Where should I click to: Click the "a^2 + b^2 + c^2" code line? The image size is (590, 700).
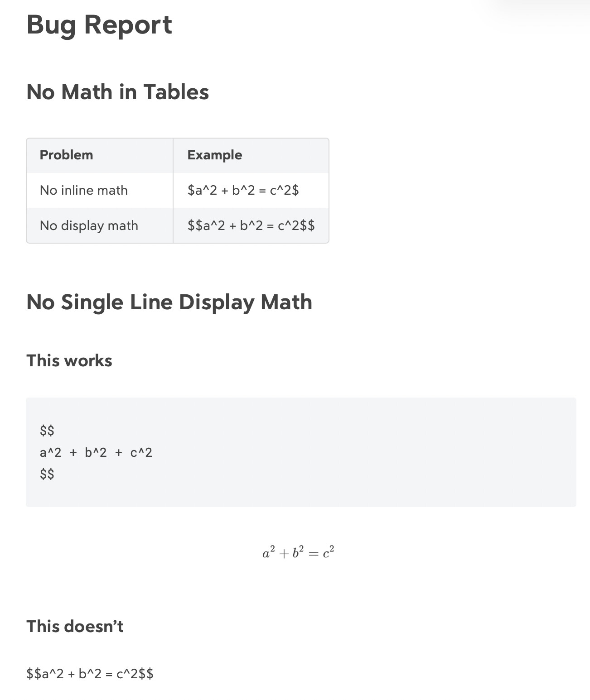[96, 452]
